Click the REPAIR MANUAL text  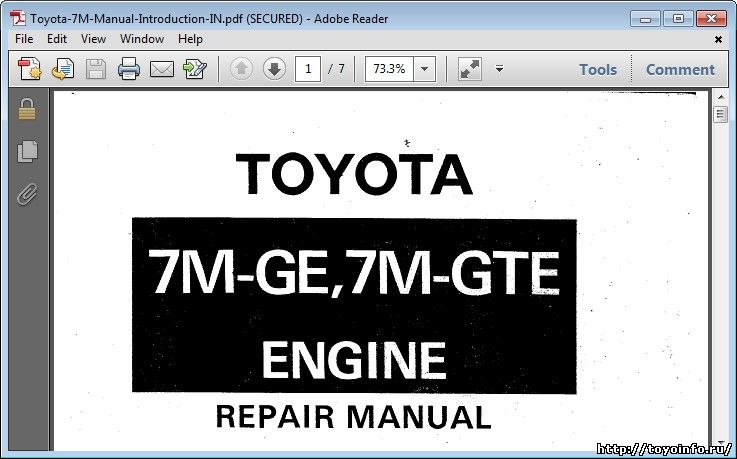coord(353,417)
